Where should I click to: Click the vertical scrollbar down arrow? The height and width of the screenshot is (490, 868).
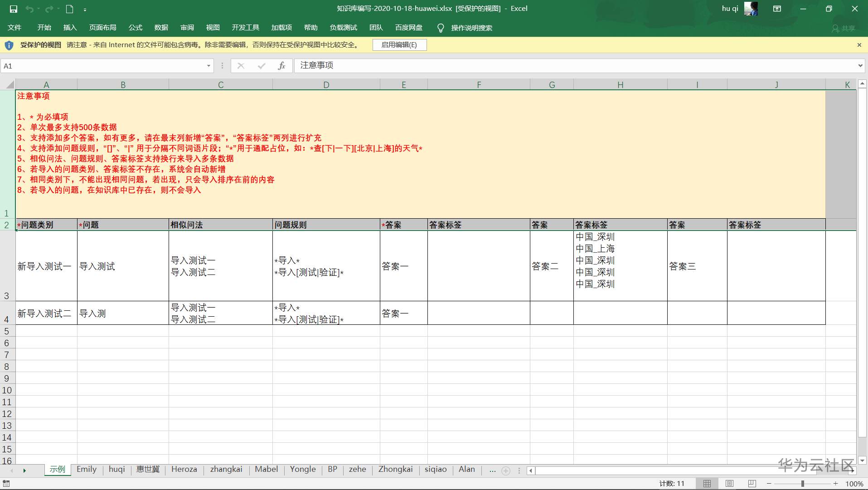(x=862, y=461)
